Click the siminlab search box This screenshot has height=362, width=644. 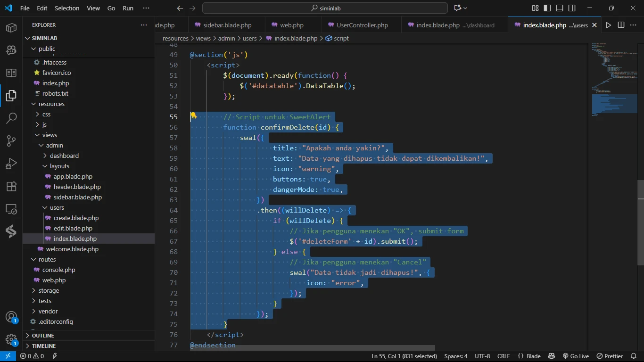click(325, 8)
